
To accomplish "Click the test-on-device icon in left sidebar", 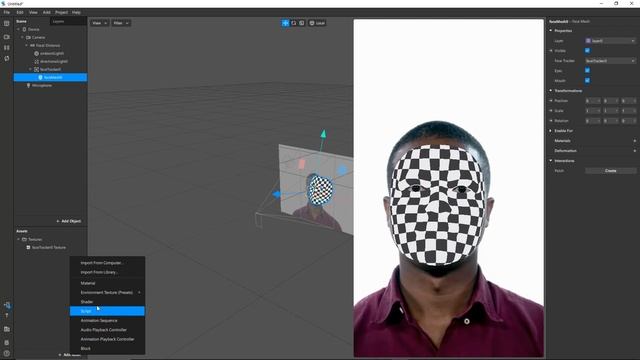I will [7, 305].
